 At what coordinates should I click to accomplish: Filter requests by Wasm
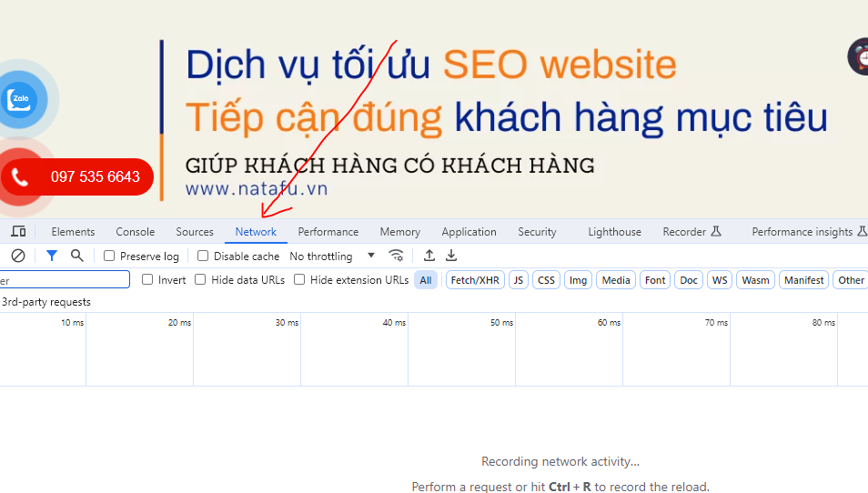755,280
